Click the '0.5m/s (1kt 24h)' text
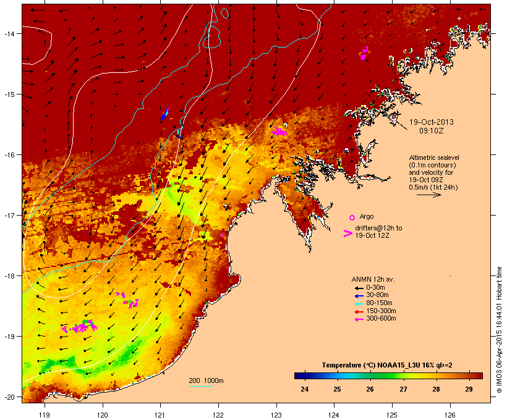This screenshot has width=507, height=420. (x=433, y=187)
